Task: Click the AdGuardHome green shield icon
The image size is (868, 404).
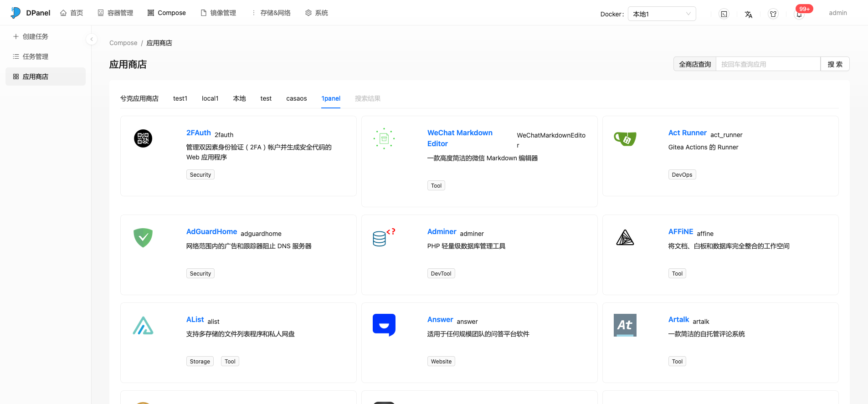Action: click(143, 237)
